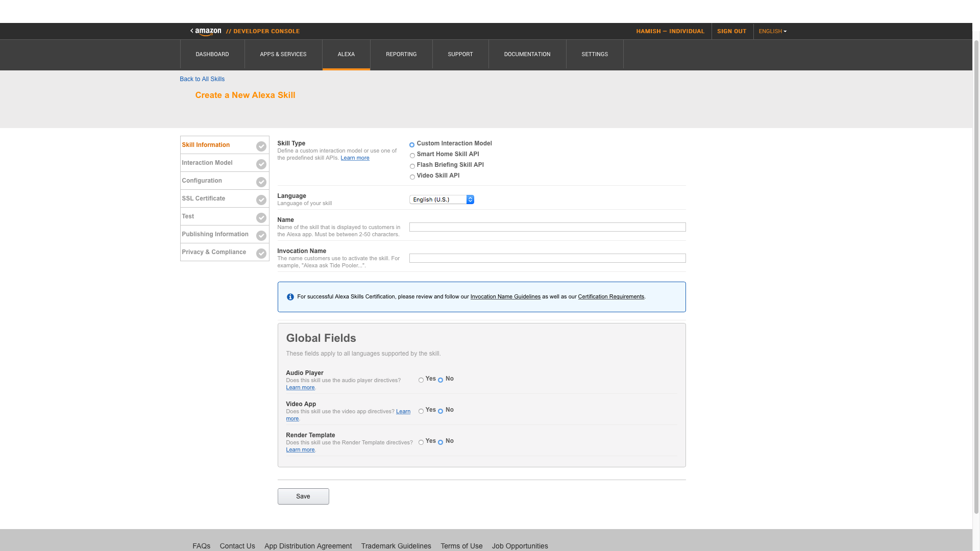Image resolution: width=980 pixels, height=551 pixels.
Task: Click the Hamish – Individual account name
Action: click(x=670, y=32)
